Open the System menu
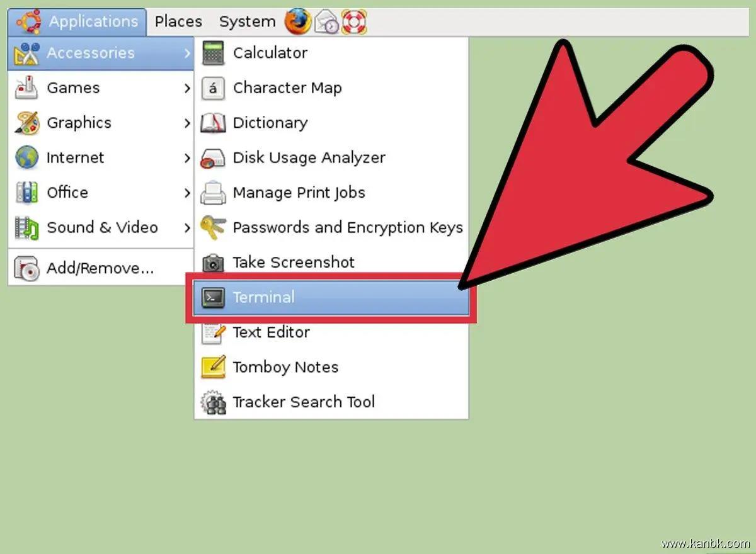756x554 pixels. pyautogui.click(x=247, y=22)
